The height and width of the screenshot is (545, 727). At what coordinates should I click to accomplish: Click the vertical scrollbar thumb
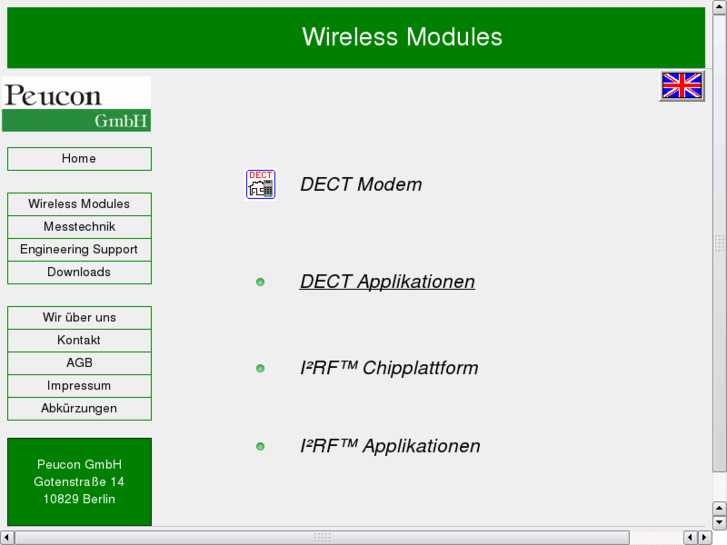click(720, 244)
